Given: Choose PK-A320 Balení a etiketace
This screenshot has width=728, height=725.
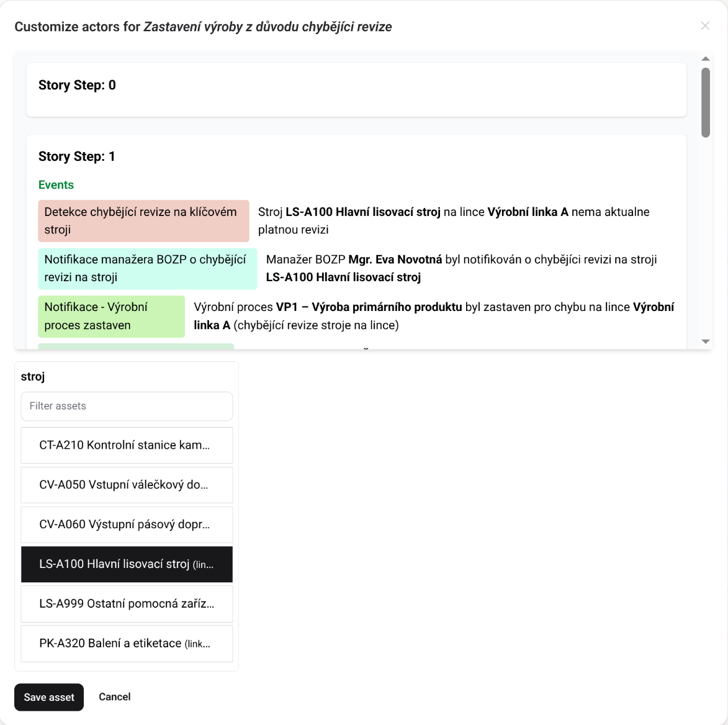Looking at the screenshot, I should 127,644.
